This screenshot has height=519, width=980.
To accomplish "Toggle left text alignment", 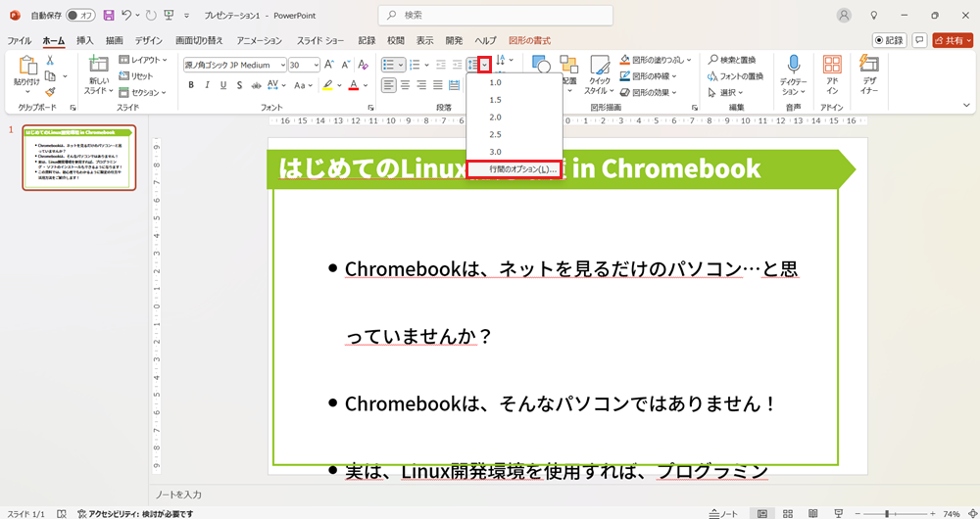I will click(389, 85).
